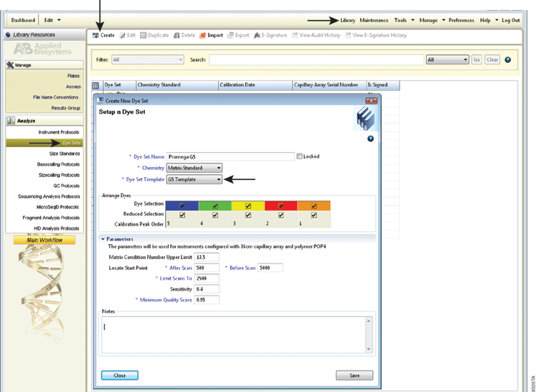Image resolution: width=536 pixels, height=392 pixels.
Task: Click the E-Signature icon
Action: (x=257, y=35)
